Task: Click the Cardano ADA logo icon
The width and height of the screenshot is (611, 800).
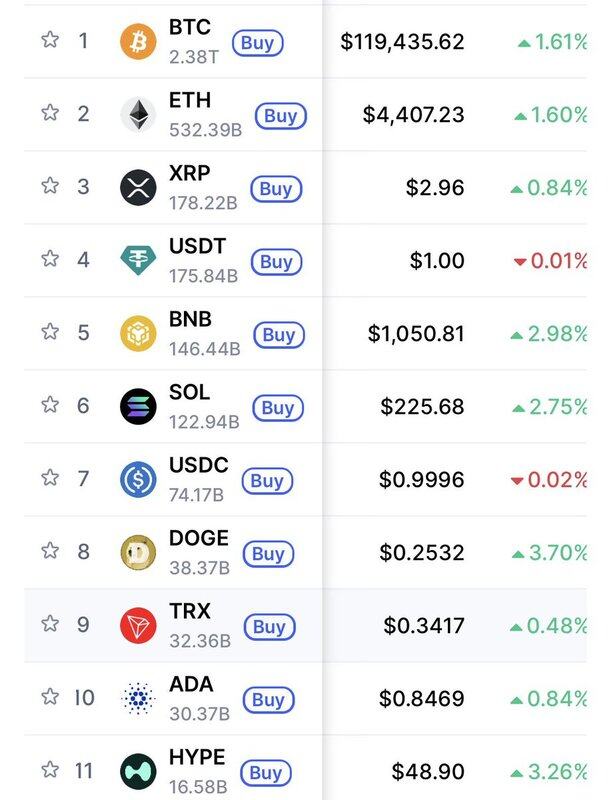Action: pyautogui.click(x=138, y=698)
